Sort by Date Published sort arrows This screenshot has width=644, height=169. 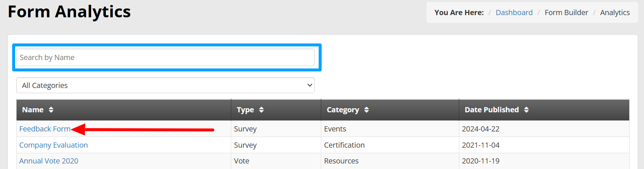[x=526, y=110]
